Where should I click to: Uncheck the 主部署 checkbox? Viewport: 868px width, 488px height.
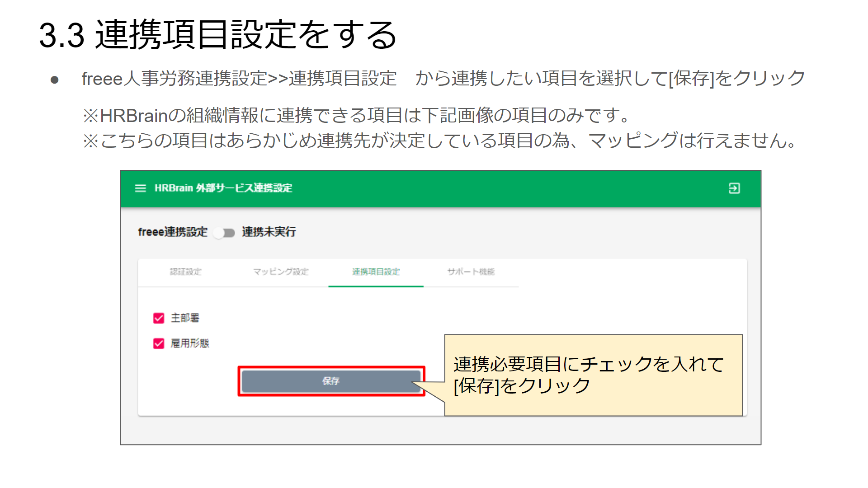pos(159,318)
